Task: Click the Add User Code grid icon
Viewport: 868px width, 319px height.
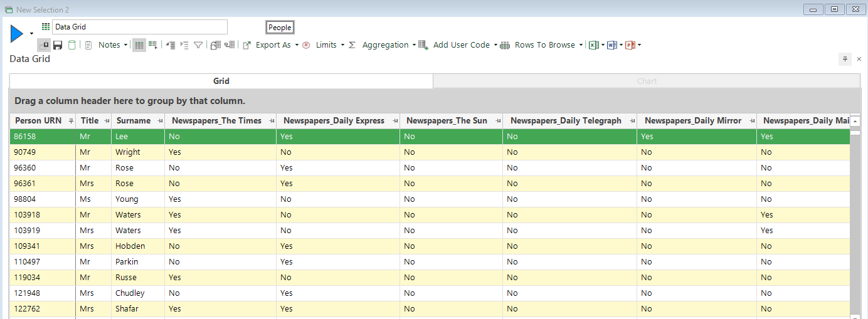Action: tap(423, 45)
